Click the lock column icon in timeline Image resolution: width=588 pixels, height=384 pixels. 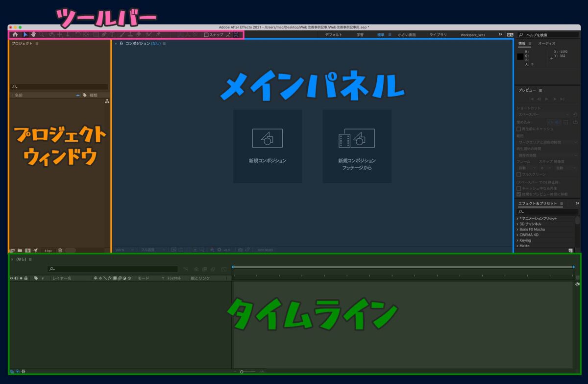coord(25,278)
